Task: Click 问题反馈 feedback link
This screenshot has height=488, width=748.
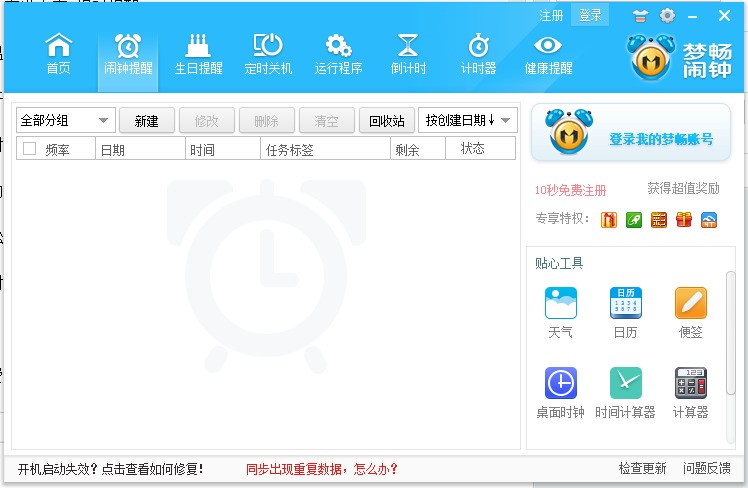Action: [706, 468]
